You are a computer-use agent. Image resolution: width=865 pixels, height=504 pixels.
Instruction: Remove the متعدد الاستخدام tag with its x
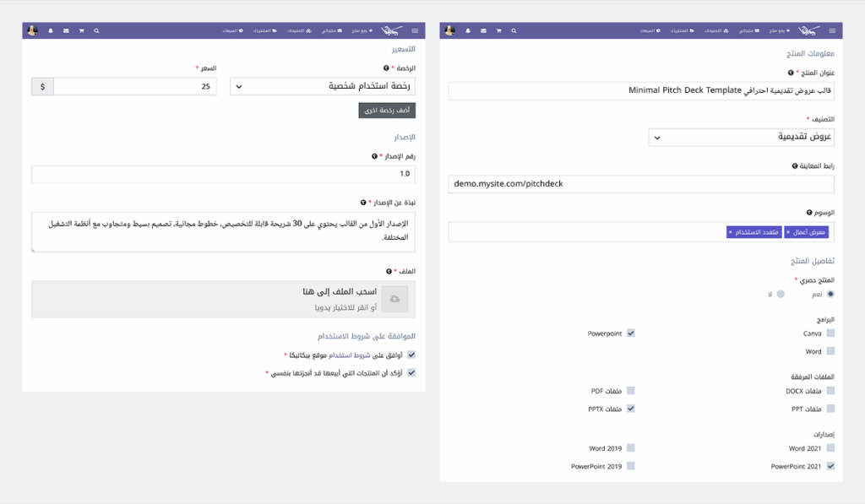point(730,231)
